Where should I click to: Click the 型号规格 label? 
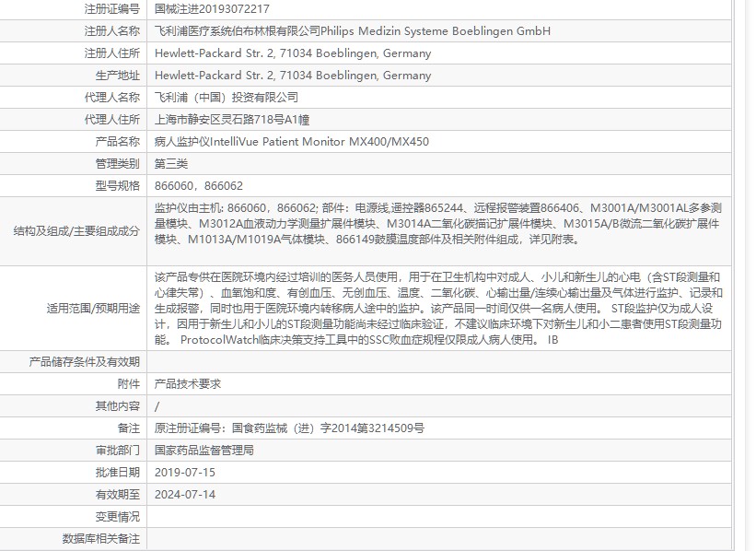point(118,186)
